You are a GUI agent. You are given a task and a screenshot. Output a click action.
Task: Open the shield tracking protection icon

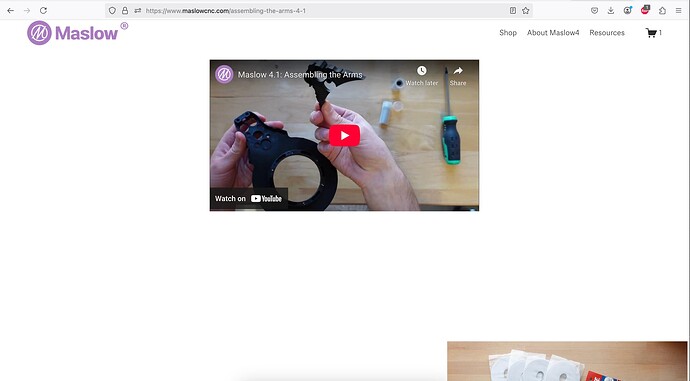(x=112, y=11)
